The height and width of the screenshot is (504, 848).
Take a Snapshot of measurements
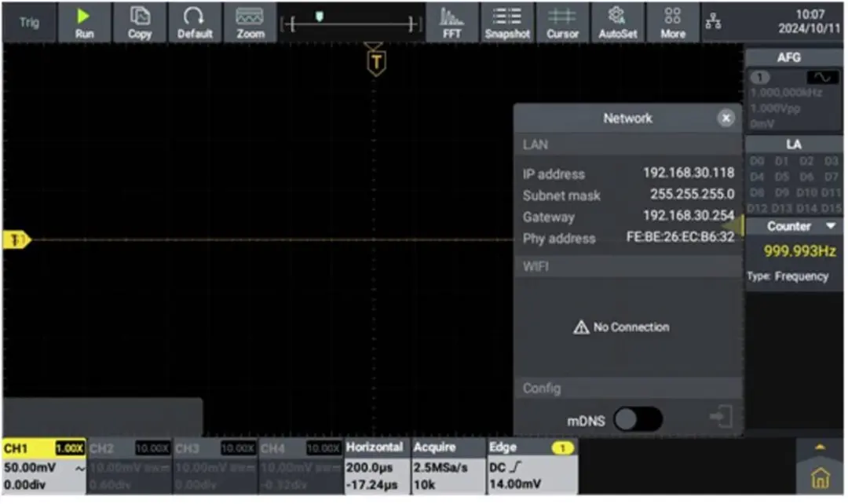coord(507,23)
